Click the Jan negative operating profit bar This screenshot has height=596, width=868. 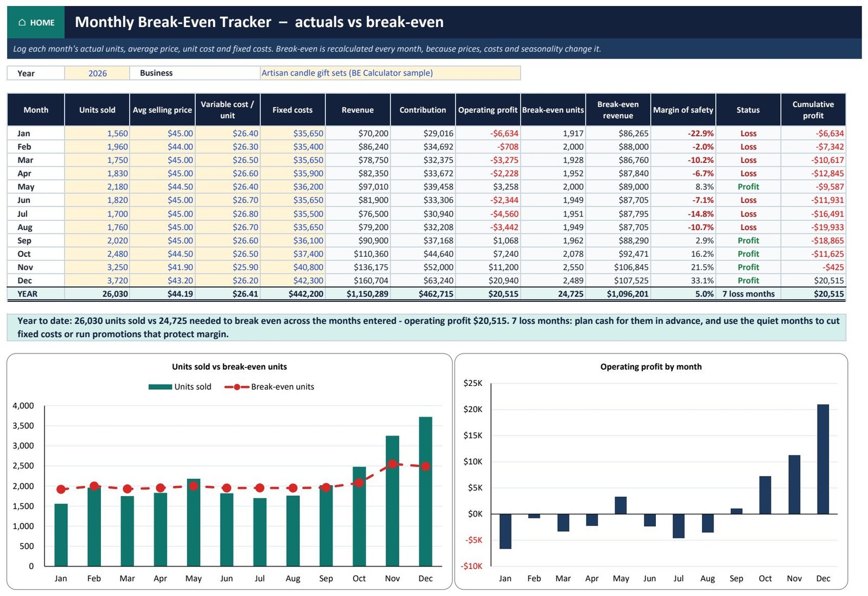tap(505, 531)
